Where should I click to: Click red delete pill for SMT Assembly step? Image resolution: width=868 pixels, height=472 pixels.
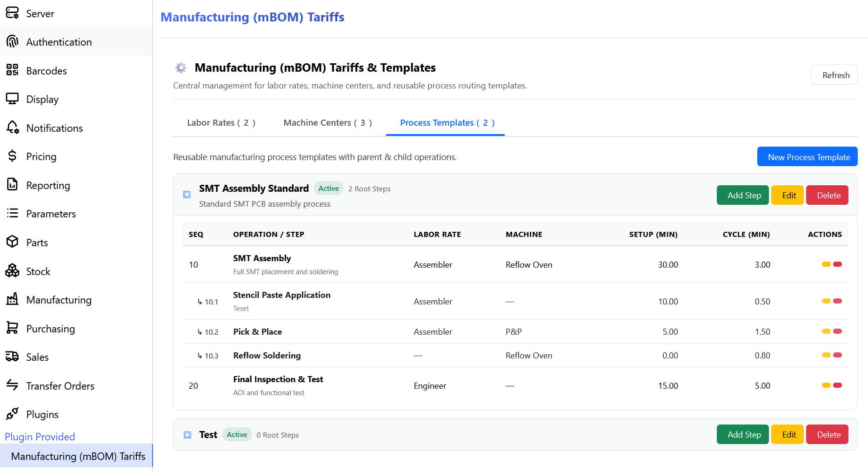[x=837, y=264]
